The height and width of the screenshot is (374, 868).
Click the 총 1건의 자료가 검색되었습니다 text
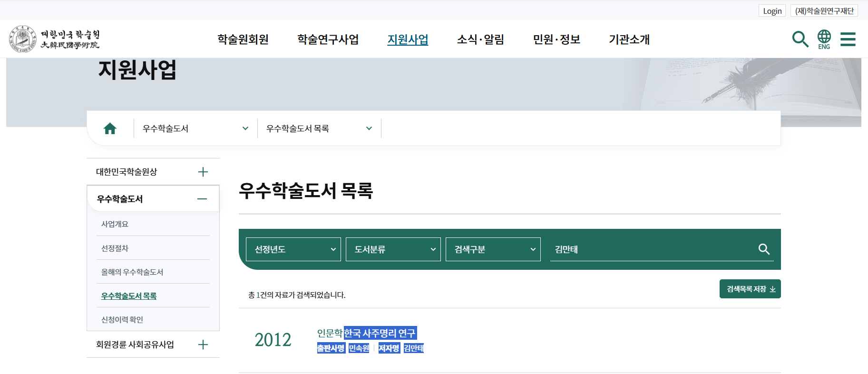point(297,295)
